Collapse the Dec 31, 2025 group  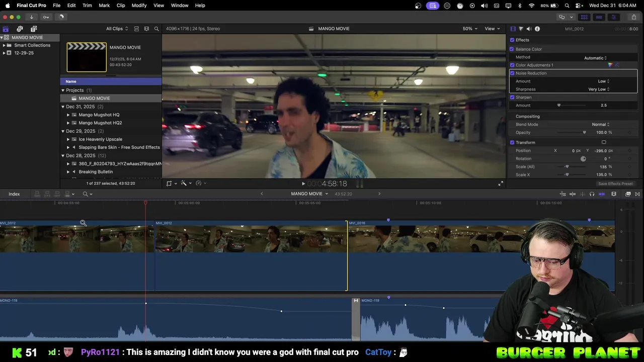pyautogui.click(x=63, y=107)
